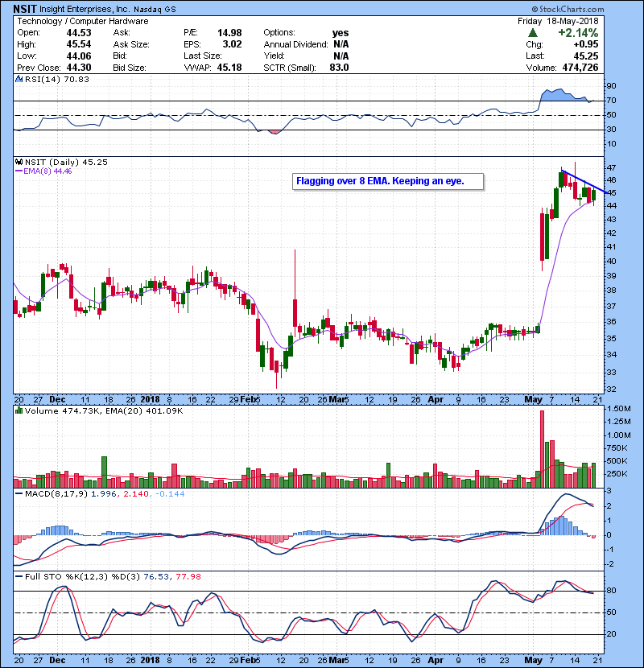Click the date Friday 18-May-2018
This screenshot has height=668, width=644.
(558, 21)
